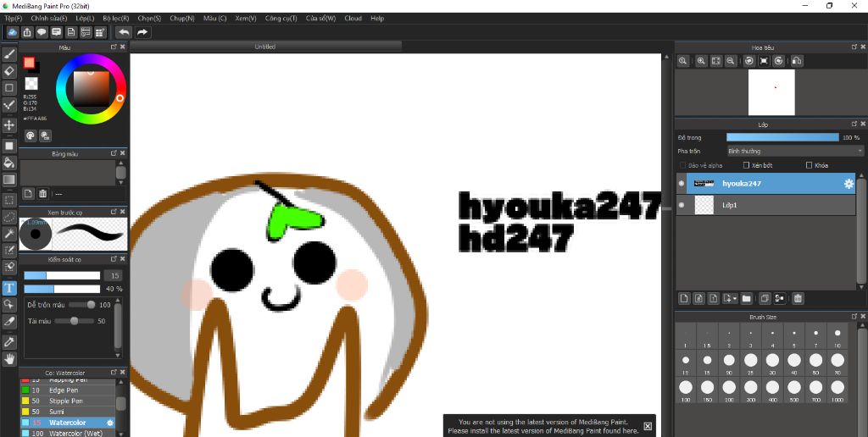Click the cloud save icon in toolbar

12,32
